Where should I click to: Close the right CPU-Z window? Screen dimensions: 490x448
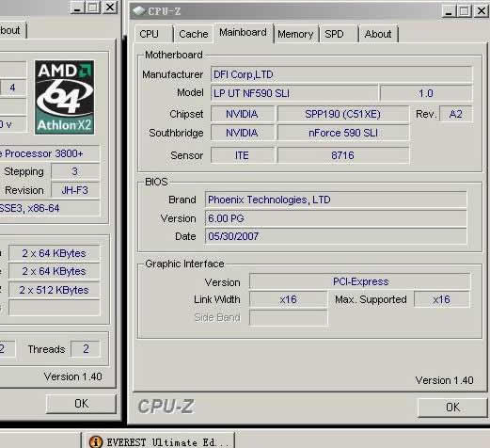click(481, 10)
